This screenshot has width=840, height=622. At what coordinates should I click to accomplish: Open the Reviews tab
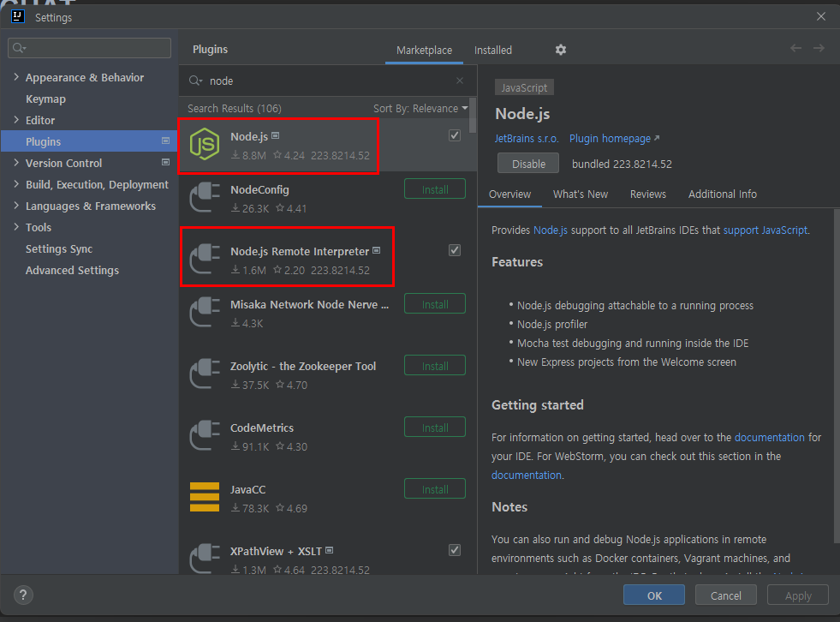coord(647,194)
